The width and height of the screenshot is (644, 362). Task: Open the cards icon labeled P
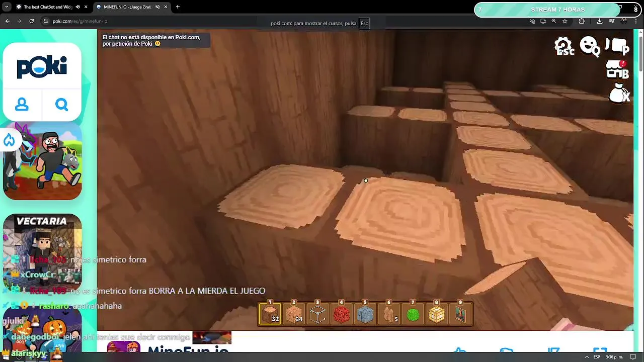pyautogui.click(x=617, y=46)
